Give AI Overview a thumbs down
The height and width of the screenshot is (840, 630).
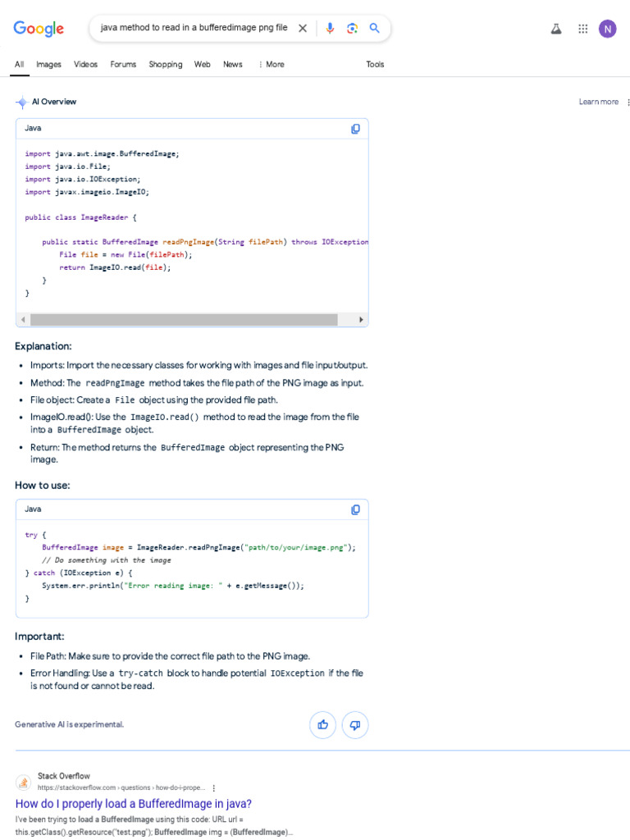[354, 725]
